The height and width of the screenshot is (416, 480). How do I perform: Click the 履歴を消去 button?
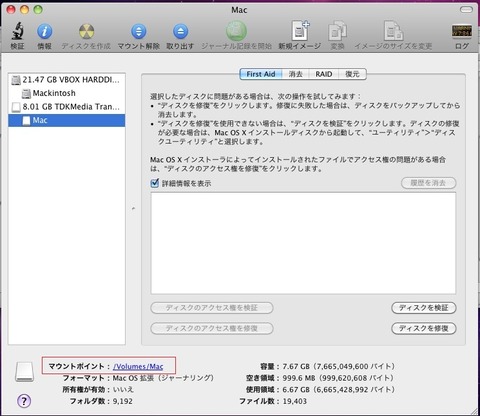[x=428, y=183]
